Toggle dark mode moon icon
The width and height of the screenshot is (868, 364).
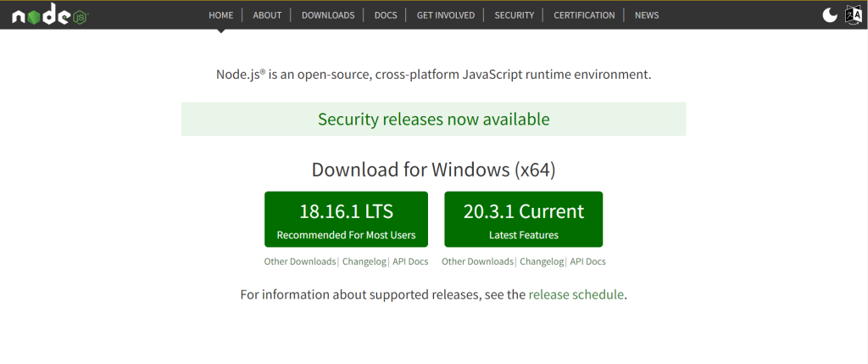click(830, 14)
